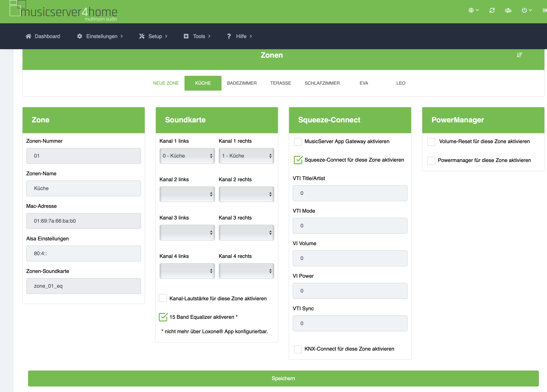The width and height of the screenshot is (547, 392).
Task: Click the globe language icon
Action: tap(471, 10)
